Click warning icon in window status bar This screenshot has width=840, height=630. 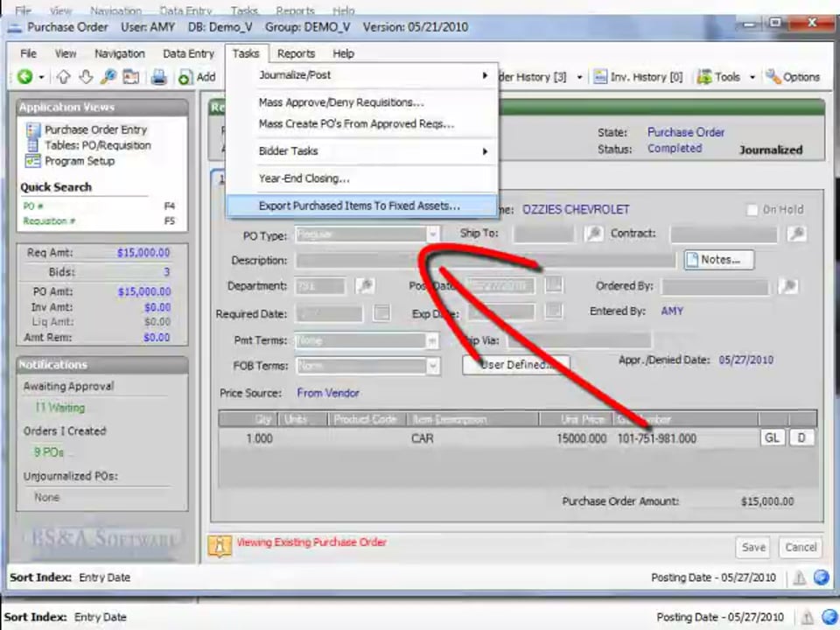pos(799,577)
